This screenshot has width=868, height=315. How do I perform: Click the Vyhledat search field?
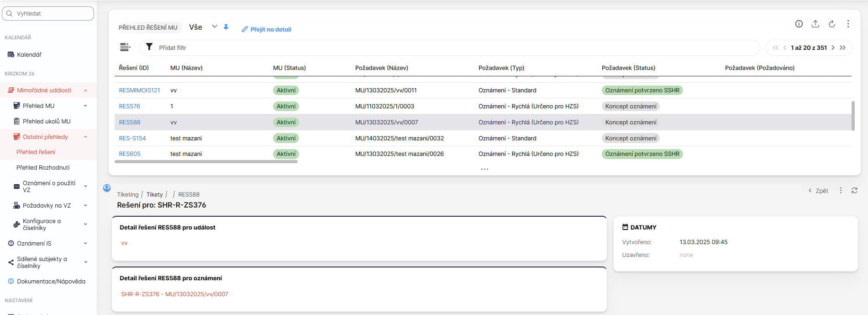(48, 14)
